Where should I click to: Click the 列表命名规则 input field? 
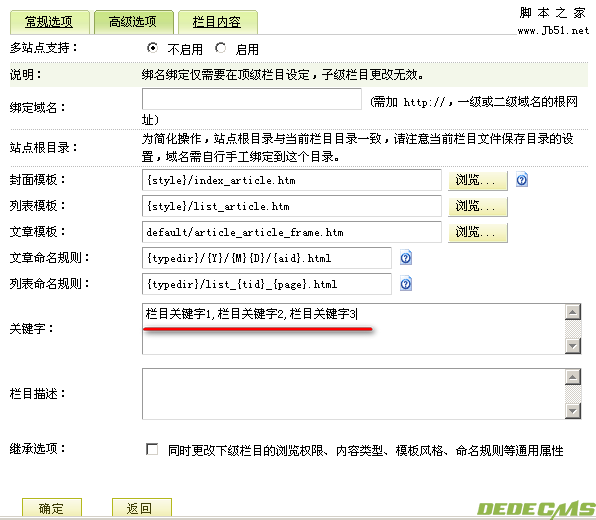click(266, 284)
